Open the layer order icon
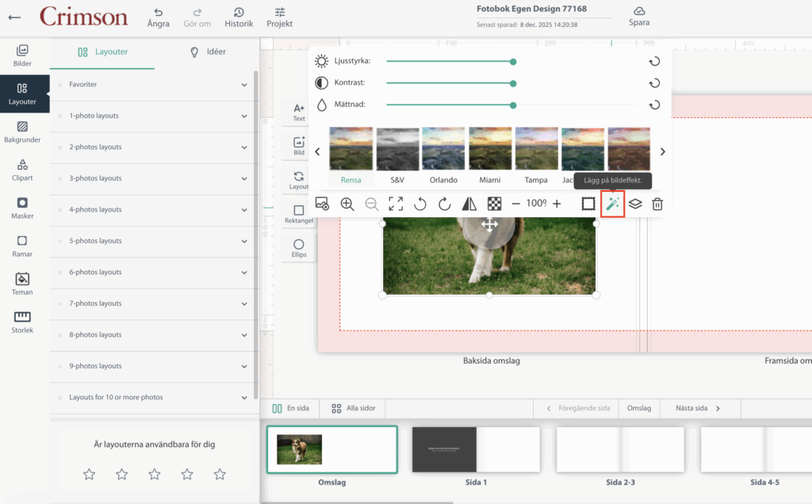812x504 pixels. (635, 204)
